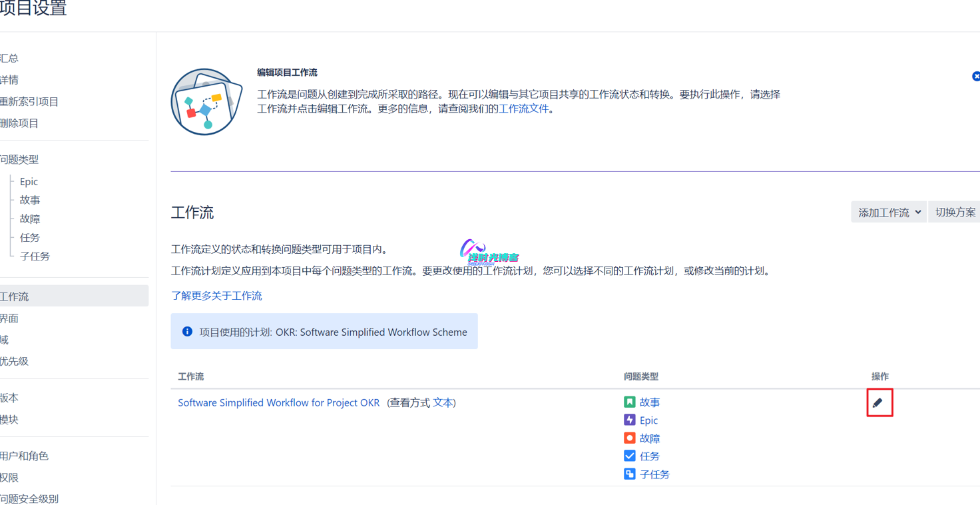View workflow as 文本
The width and height of the screenshot is (980, 505).
point(443,402)
